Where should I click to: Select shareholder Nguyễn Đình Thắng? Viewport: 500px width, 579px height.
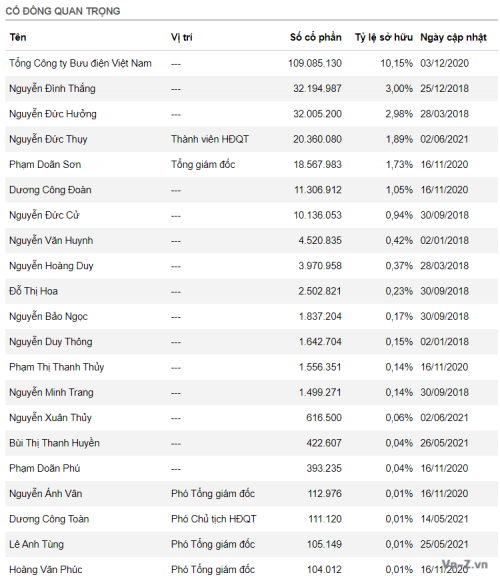52,89
